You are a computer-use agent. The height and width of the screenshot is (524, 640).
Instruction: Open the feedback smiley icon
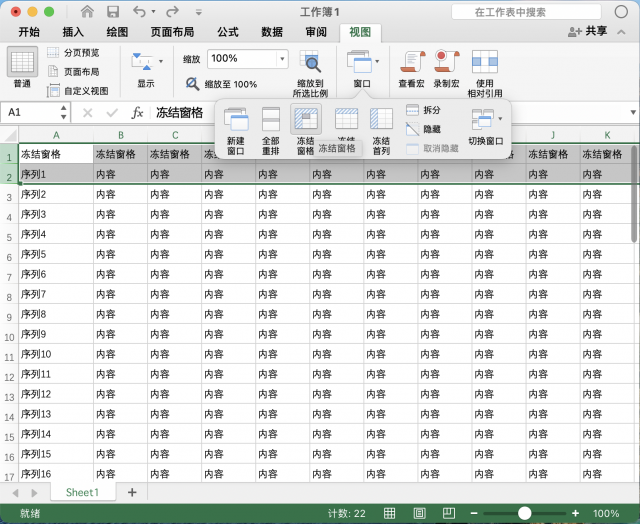point(621,12)
